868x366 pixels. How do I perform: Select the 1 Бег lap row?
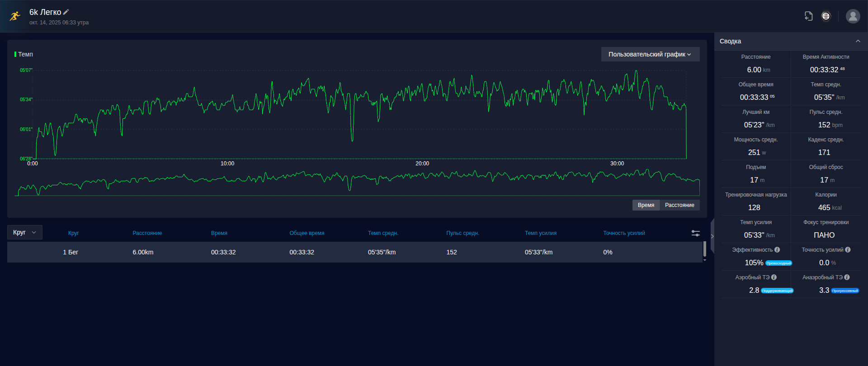click(354, 252)
